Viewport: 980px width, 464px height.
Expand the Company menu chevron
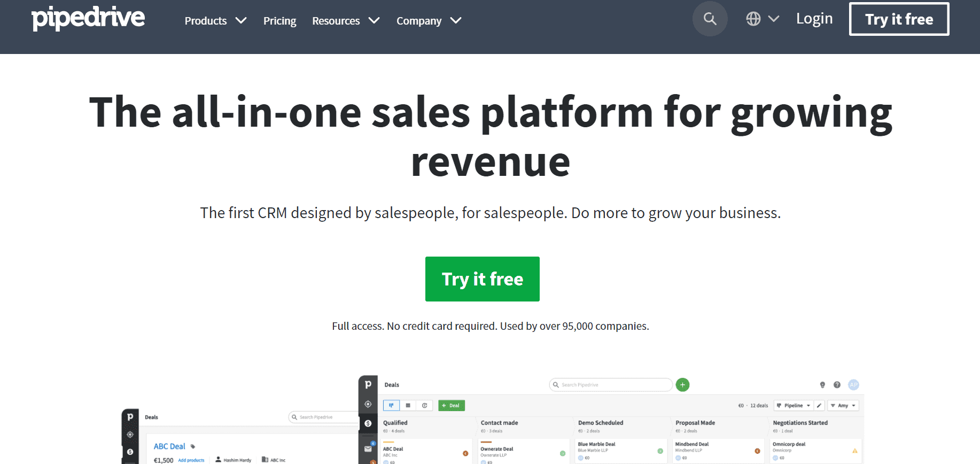coord(456,20)
